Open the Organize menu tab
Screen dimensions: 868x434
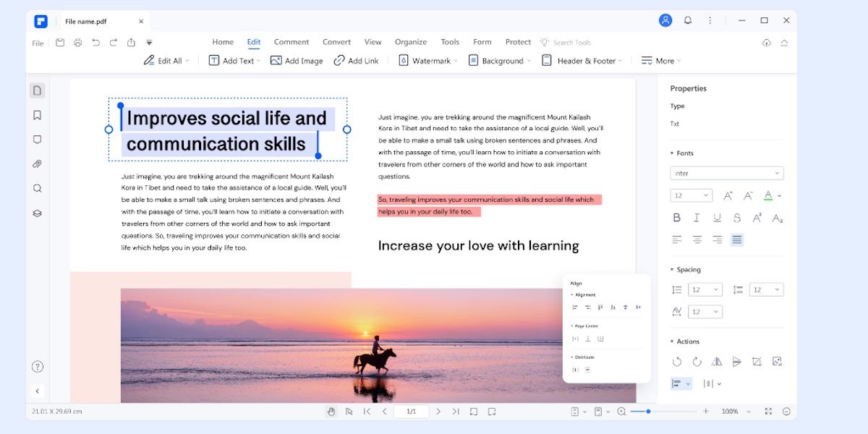click(410, 42)
